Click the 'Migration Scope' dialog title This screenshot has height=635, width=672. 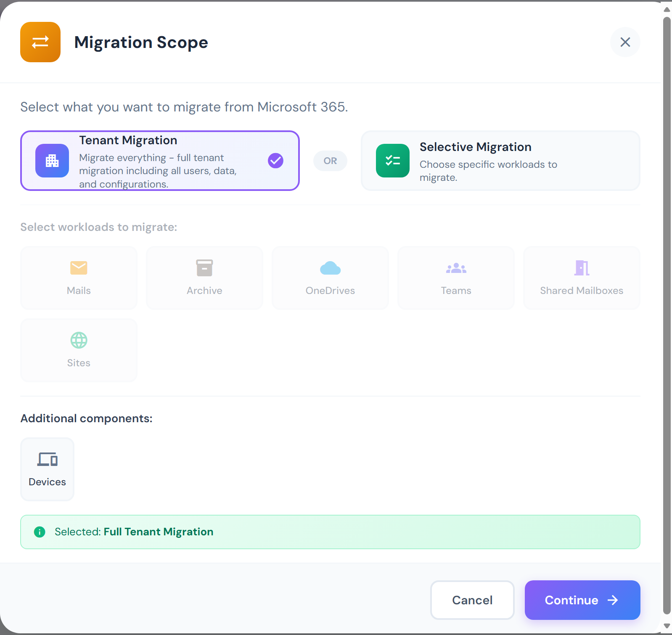tap(141, 42)
